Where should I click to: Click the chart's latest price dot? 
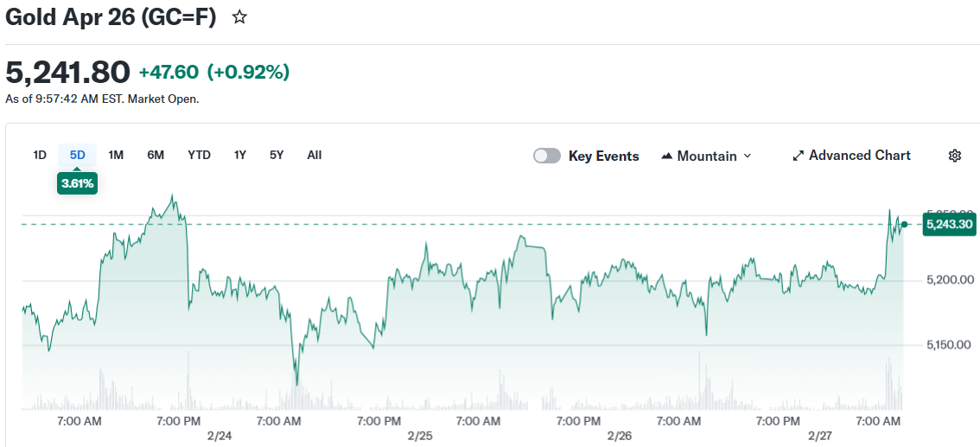point(904,225)
